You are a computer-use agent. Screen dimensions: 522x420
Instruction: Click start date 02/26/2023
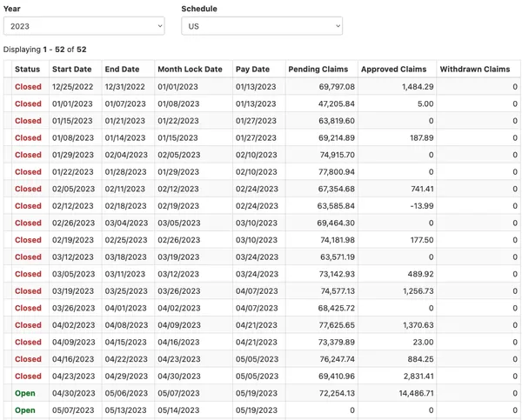(74, 223)
